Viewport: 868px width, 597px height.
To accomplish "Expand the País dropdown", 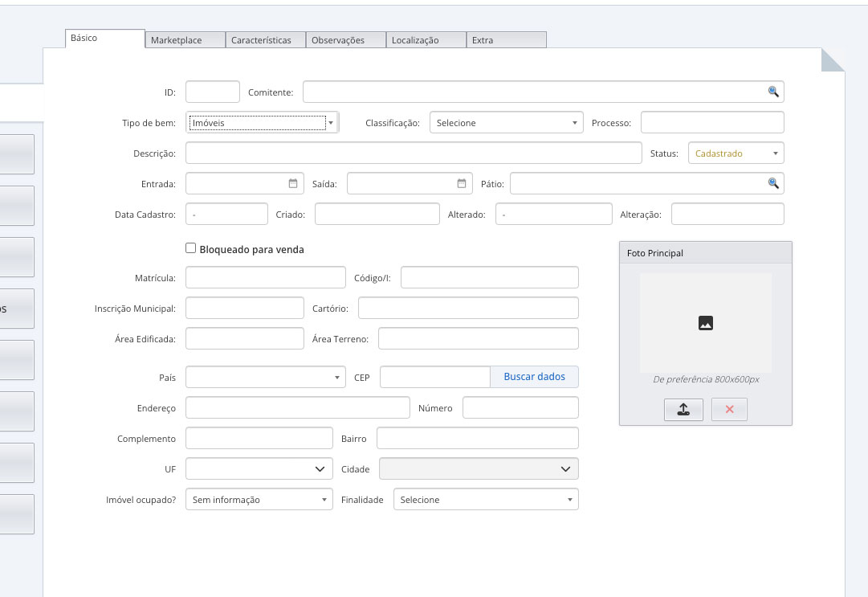I will click(265, 377).
